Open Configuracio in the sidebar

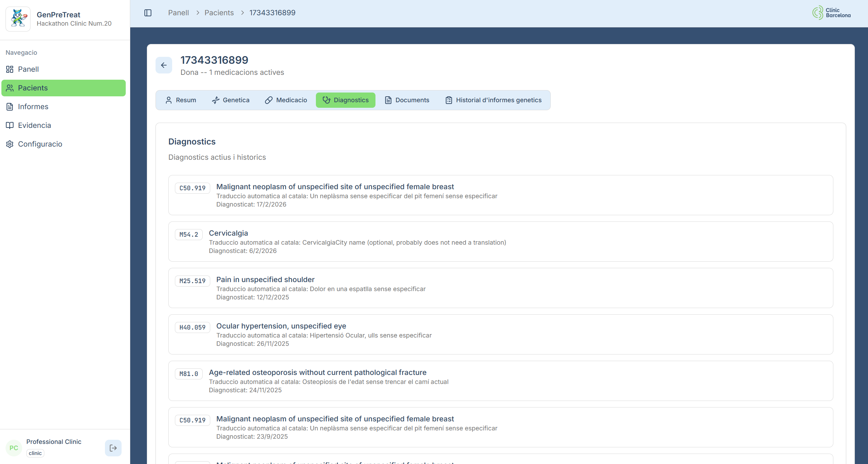coord(40,144)
